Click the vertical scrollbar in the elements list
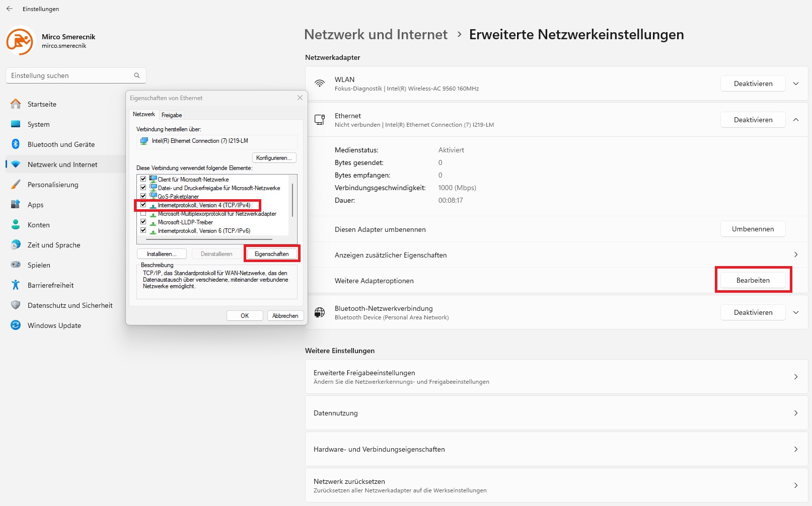 pos(292,200)
